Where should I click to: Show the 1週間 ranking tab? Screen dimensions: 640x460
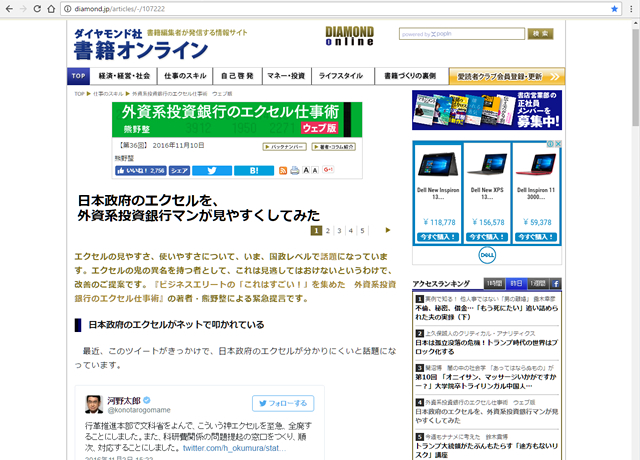(538, 284)
